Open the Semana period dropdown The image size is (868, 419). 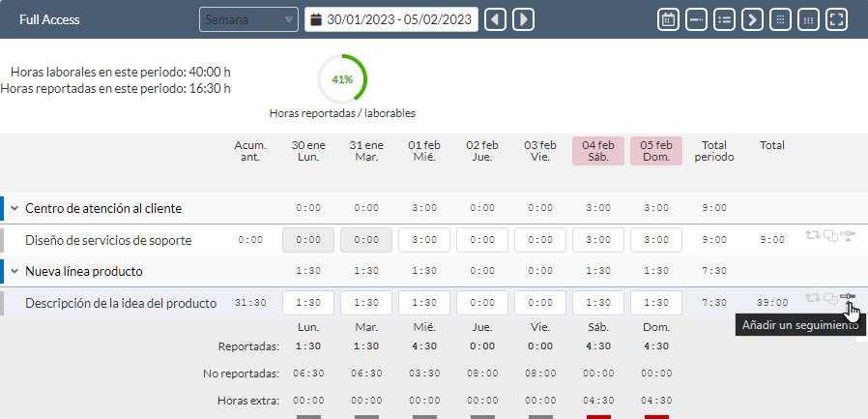(249, 19)
